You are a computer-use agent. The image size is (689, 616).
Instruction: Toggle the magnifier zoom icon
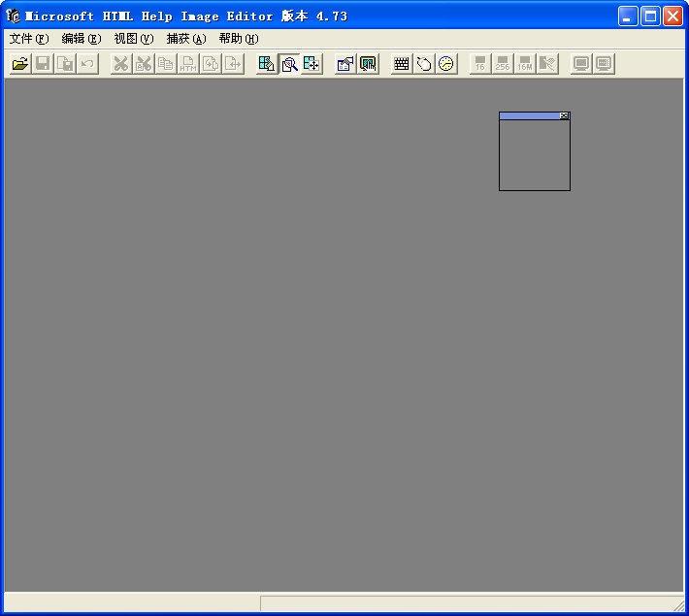coord(289,64)
